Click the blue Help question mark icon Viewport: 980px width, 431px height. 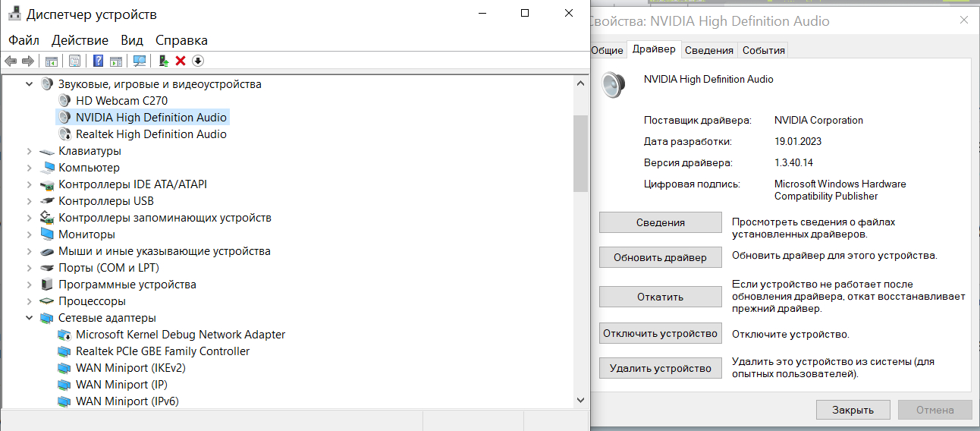pos(98,61)
